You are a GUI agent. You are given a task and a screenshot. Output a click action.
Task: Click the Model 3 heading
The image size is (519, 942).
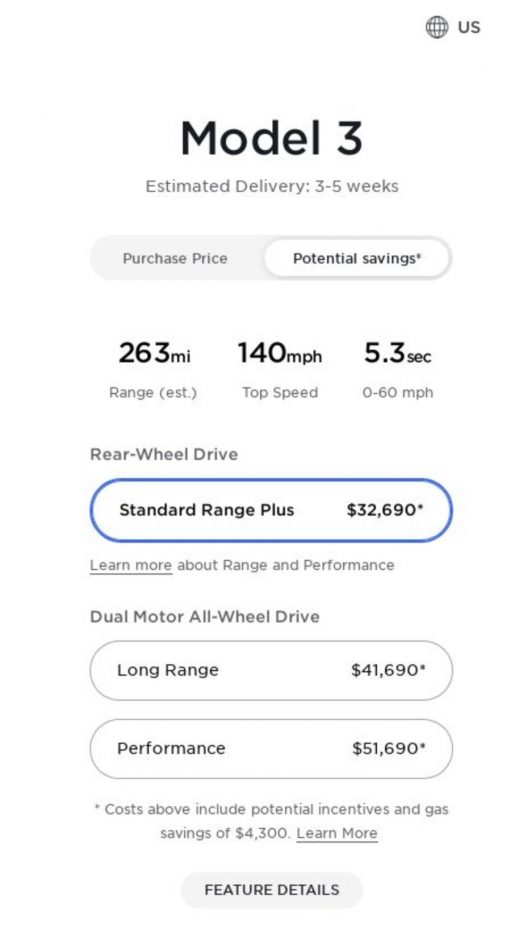click(x=272, y=138)
